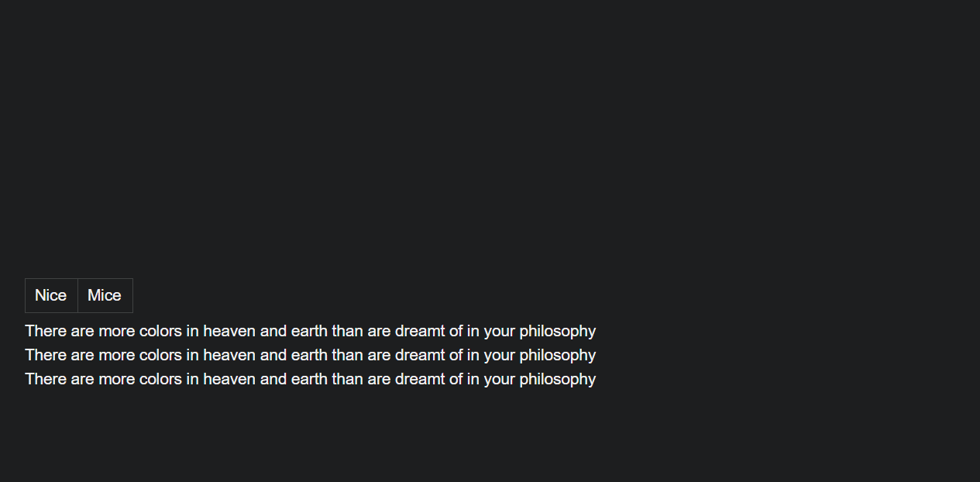
Task: Click the word "earth" in the last line
Action: click(x=309, y=380)
